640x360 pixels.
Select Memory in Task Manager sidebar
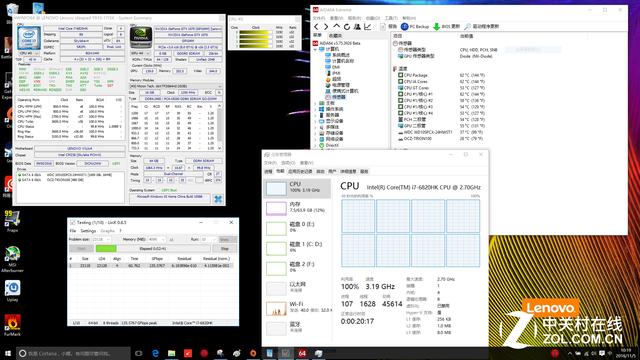pyautogui.click(x=297, y=208)
